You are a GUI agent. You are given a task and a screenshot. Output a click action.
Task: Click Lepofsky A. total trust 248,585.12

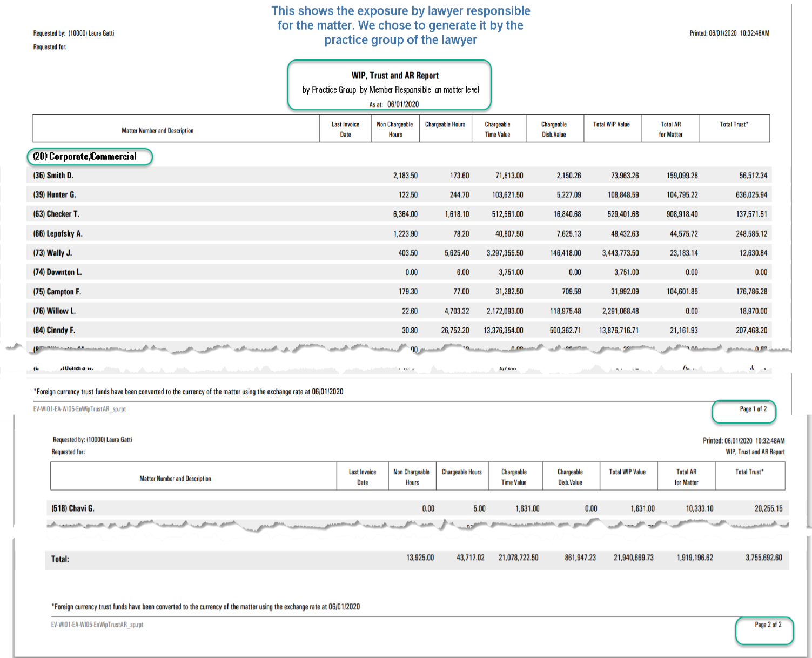coord(751,234)
